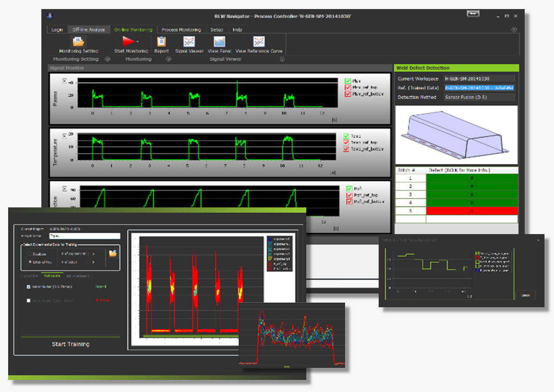The width and height of the screenshot is (554, 392).
Task: Click 'Signal Monitor' panel header
Action: pyautogui.click(x=220, y=68)
